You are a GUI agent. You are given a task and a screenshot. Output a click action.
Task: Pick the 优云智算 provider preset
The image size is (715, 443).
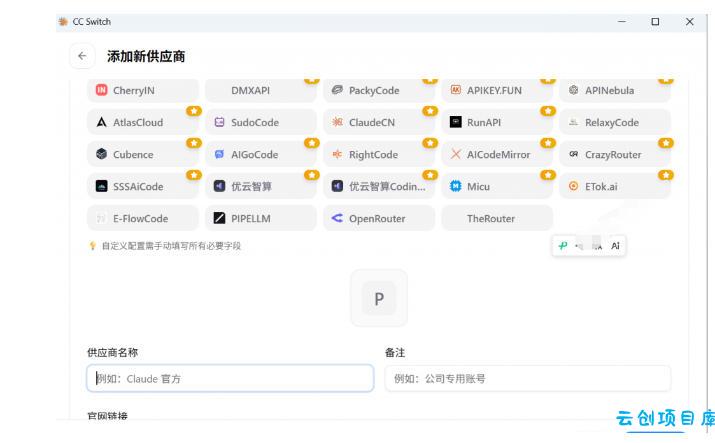[x=261, y=186]
